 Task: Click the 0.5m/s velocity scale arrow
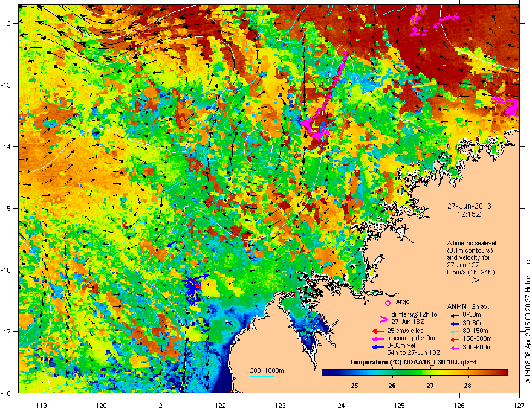467,280
